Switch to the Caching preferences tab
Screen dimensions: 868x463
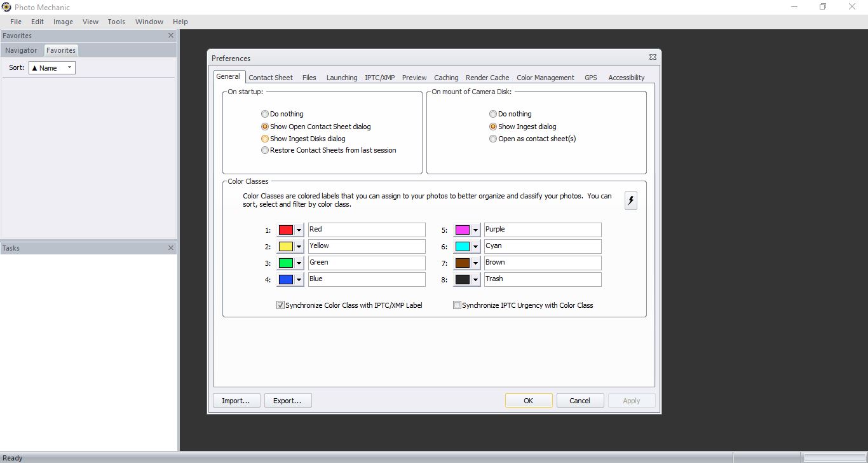(446, 78)
